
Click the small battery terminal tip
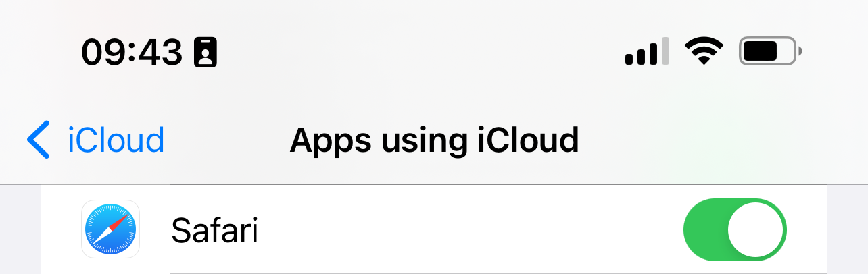[800, 51]
